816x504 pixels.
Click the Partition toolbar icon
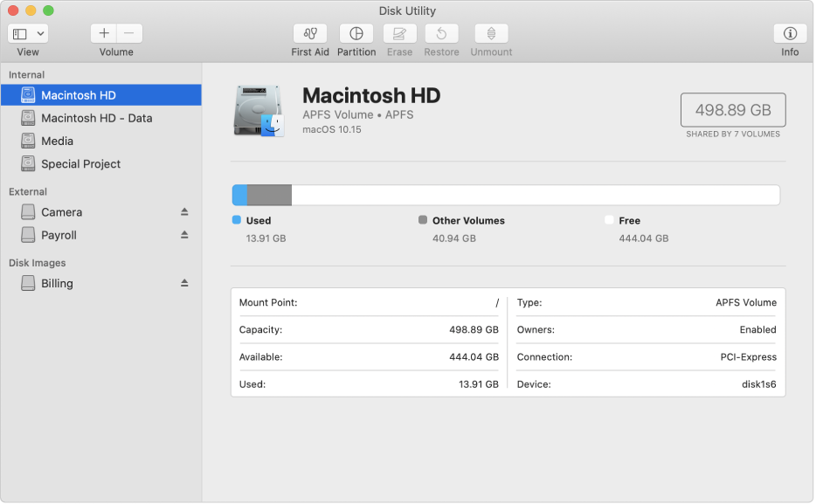pyautogui.click(x=356, y=34)
